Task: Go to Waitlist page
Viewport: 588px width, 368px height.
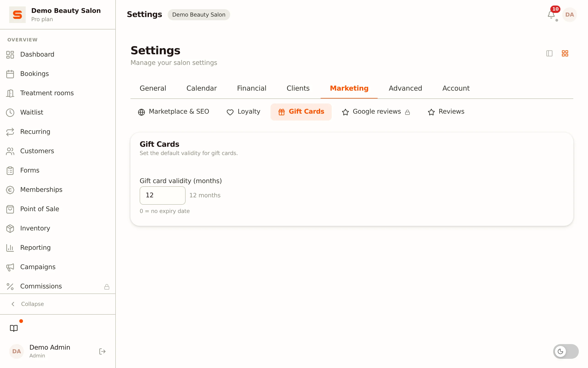Action: [x=58, y=112]
